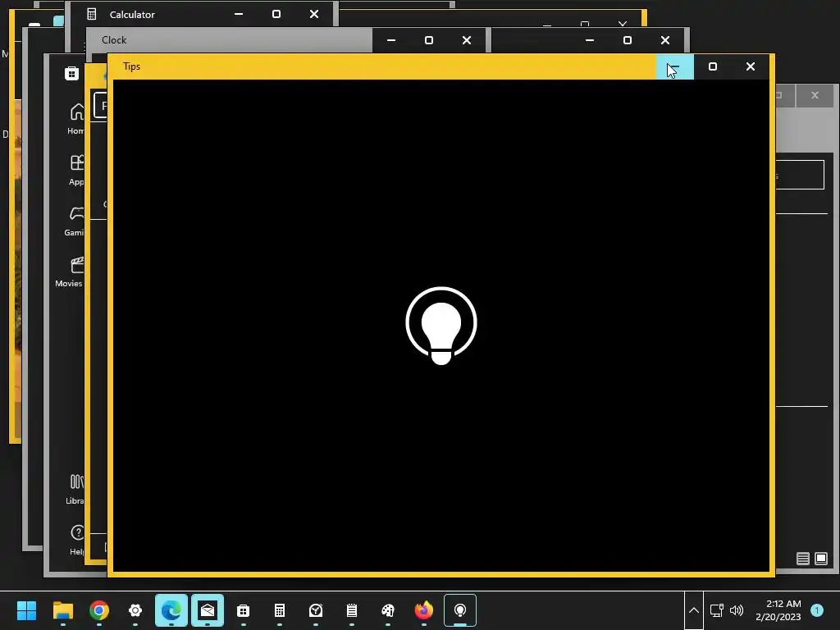Click the Microsoft Store logo icon
This screenshot has width=840, height=630.
[72, 73]
